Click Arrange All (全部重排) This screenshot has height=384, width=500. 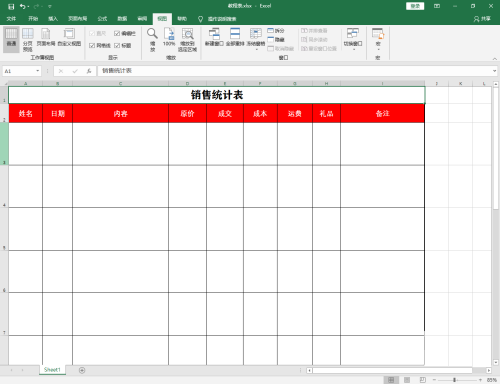235,37
